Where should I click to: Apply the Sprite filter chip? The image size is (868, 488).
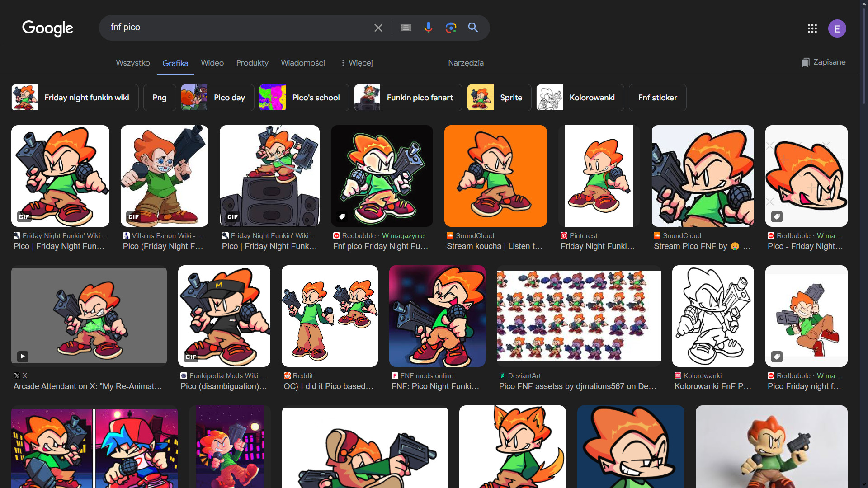coord(500,98)
